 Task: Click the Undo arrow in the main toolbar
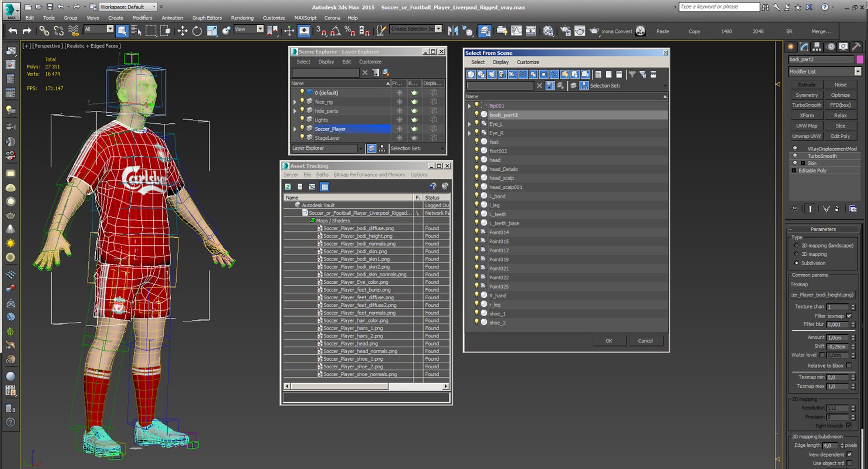[x=13, y=31]
